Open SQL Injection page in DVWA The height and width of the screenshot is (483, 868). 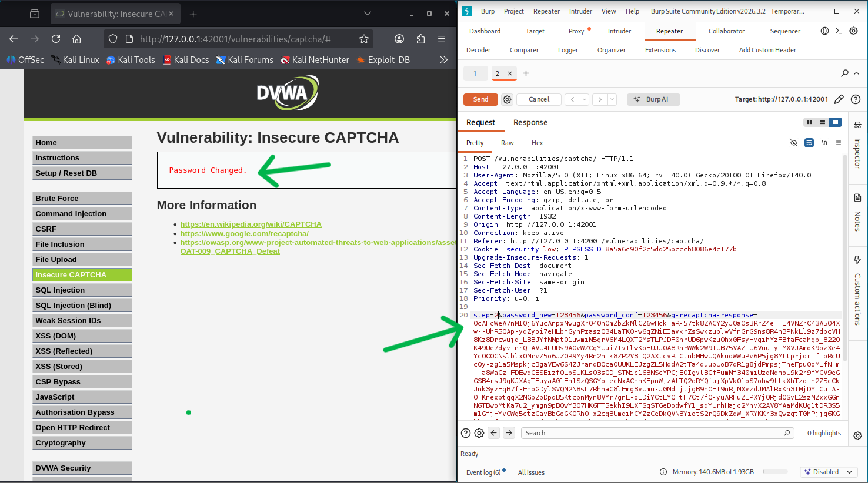(x=82, y=290)
